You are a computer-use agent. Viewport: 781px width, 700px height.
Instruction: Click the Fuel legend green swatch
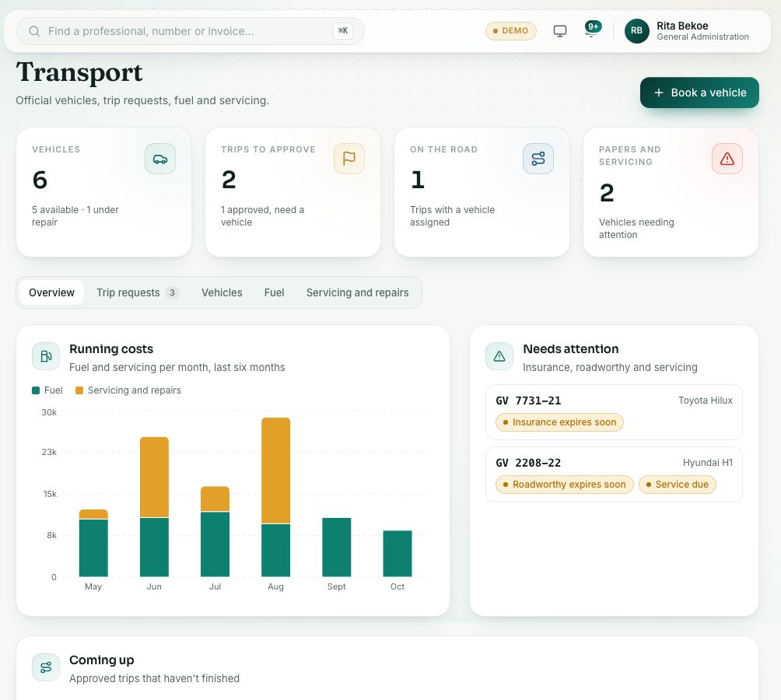[x=36, y=390]
